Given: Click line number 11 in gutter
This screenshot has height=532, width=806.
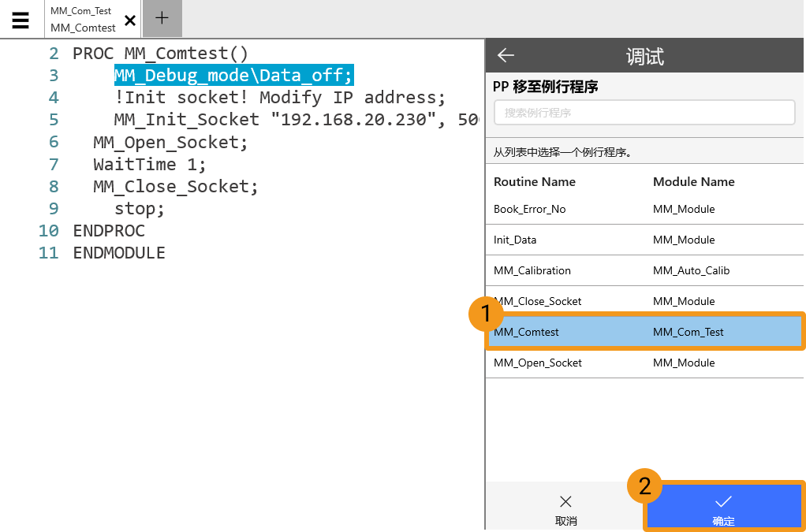Looking at the screenshot, I should point(49,253).
